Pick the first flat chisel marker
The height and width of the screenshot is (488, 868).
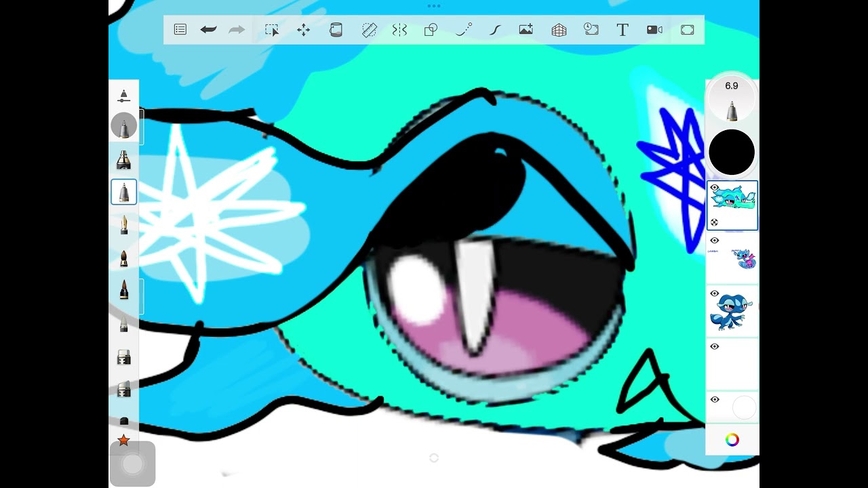(124, 357)
